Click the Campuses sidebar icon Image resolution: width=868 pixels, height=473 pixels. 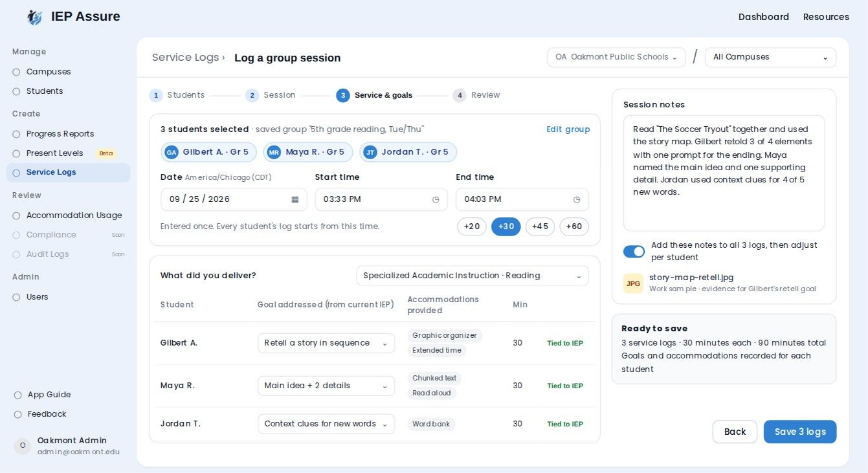click(16, 72)
